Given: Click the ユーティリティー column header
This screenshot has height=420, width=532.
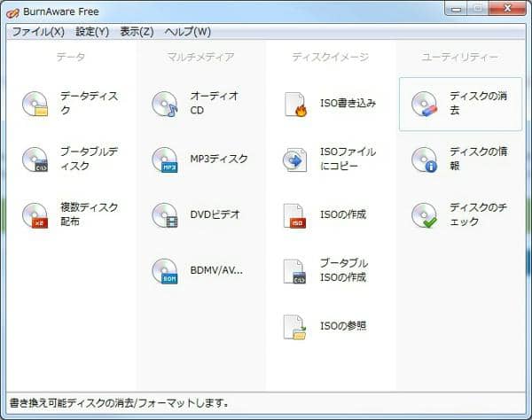Looking at the screenshot, I should click(x=460, y=57).
